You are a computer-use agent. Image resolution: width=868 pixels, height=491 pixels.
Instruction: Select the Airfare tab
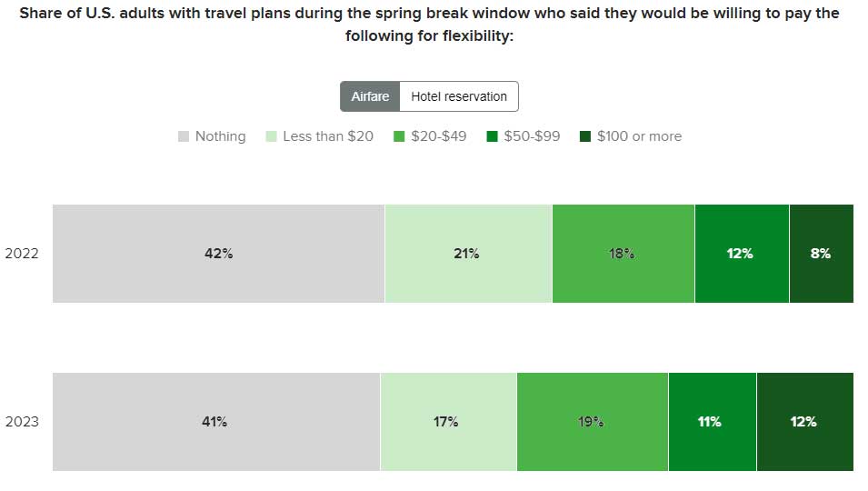coord(370,96)
